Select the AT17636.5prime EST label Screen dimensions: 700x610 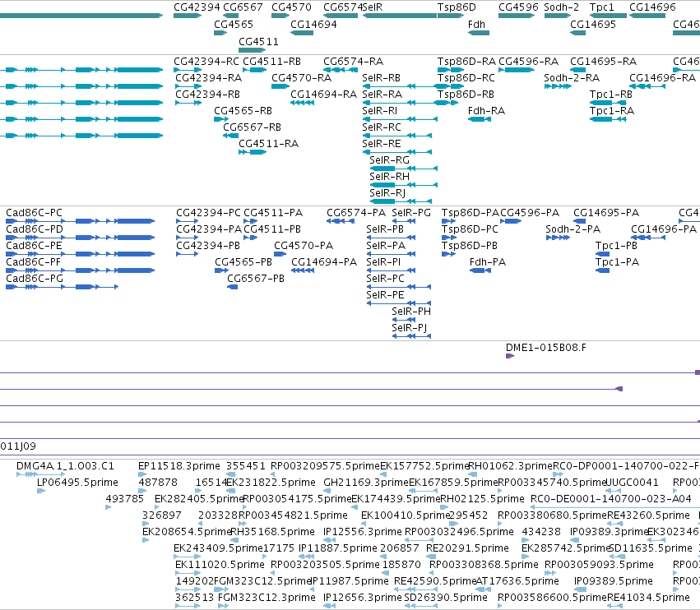tap(517, 581)
